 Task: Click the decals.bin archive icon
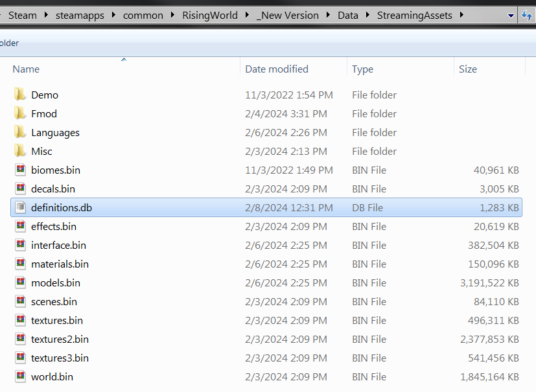tap(21, 189)
